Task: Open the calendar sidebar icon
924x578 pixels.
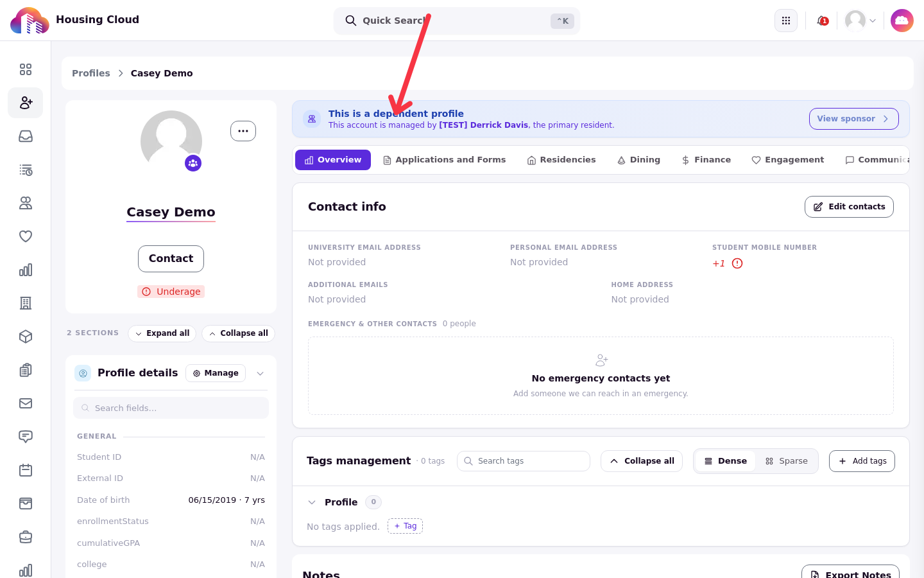Action: point(26,470)
